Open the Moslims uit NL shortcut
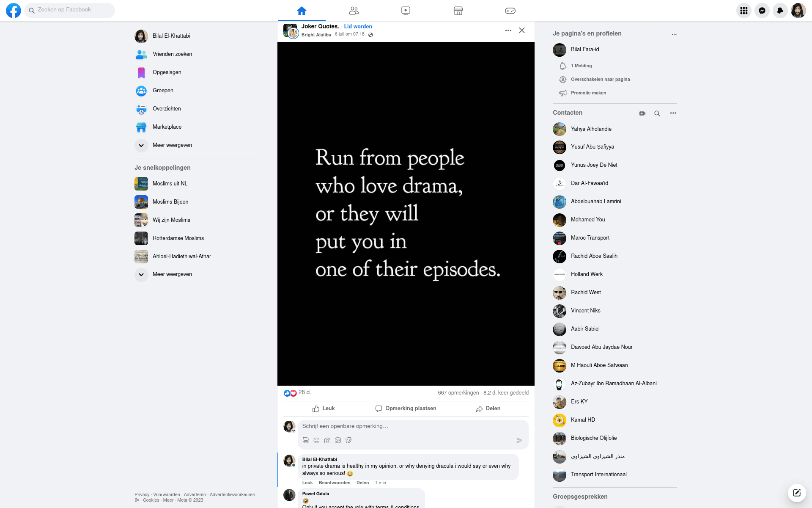Viewport: 812px width, 508px height. coord(196,184)
